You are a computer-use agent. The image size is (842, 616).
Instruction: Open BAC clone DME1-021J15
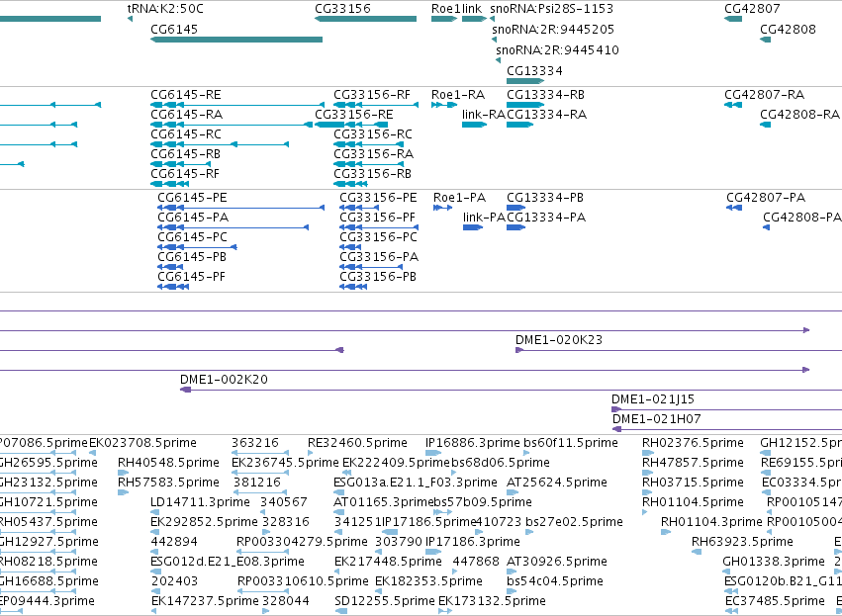click(726, 410)
